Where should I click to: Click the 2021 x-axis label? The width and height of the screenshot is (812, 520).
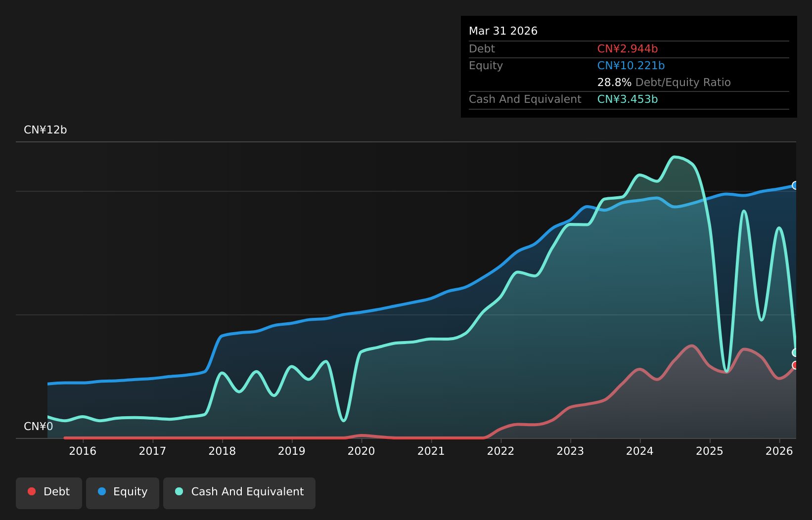[x=431, y=451]
